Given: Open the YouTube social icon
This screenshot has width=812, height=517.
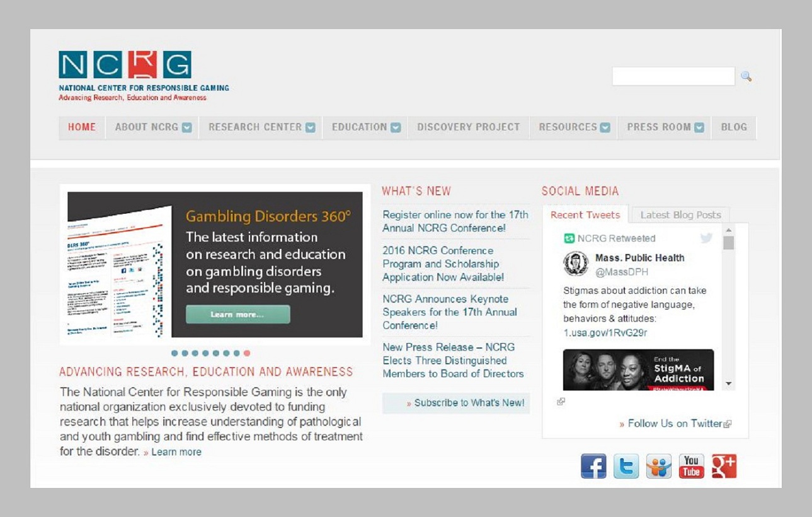Looking at the screenshot, I should 692,466.
